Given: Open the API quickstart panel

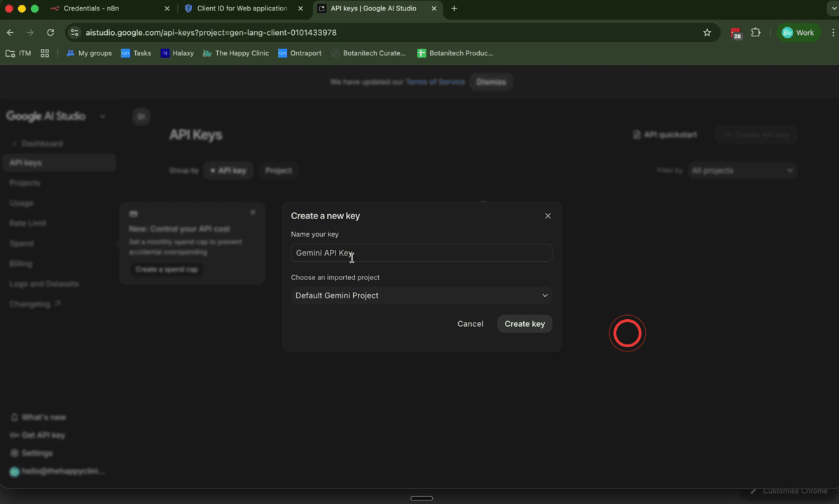Looking at the screenshot, I should (x=664, y=134).
